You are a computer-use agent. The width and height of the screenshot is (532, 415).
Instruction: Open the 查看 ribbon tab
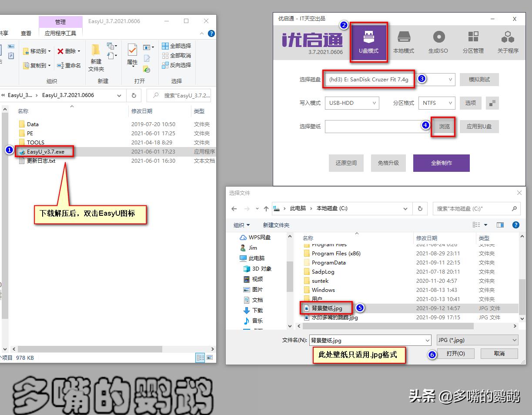26,33
